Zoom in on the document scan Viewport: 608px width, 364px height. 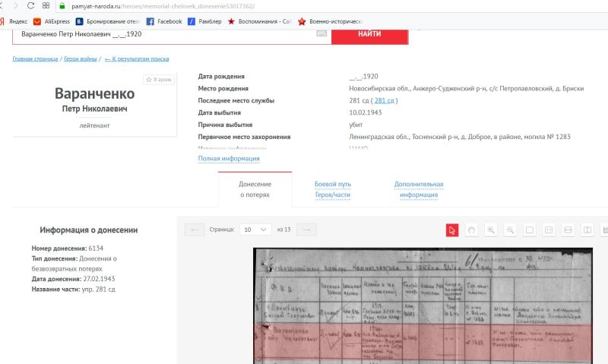pos(490,229)
